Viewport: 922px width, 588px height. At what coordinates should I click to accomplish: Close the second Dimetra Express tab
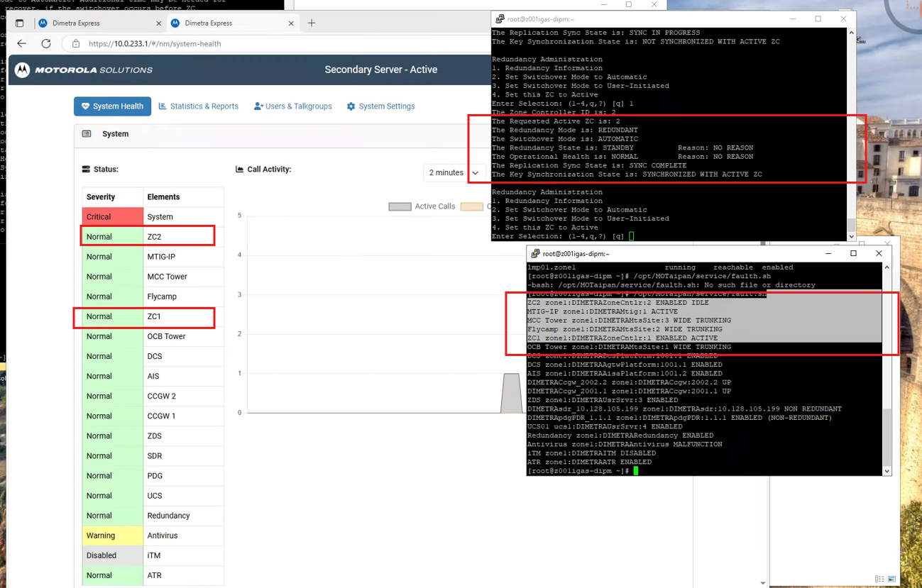(x=291, y=23)
